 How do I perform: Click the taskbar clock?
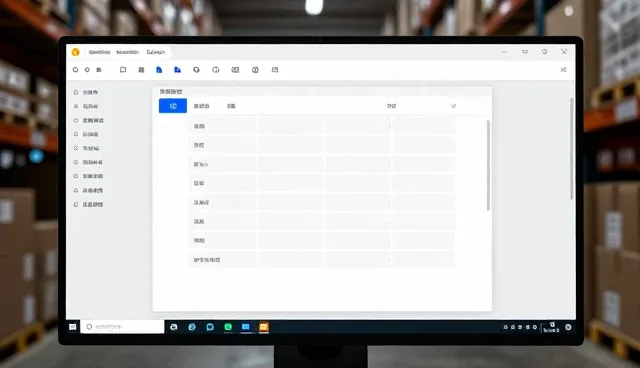[551, 327]
